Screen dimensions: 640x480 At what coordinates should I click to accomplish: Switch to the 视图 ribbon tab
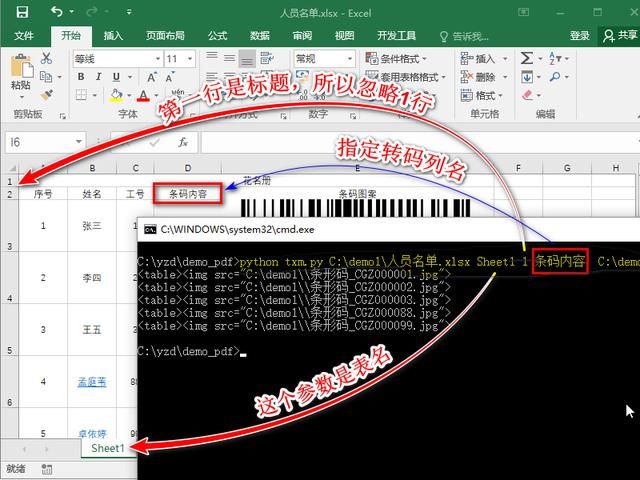pos(344,36)
